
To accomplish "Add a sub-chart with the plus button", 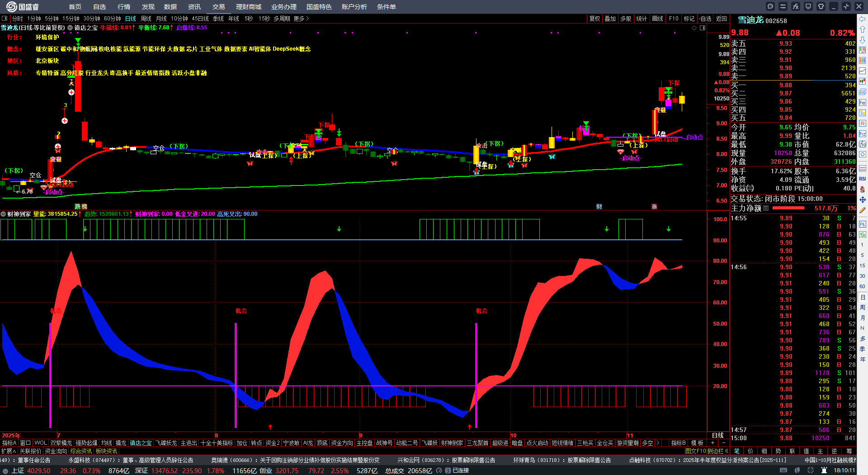I will 712,443.
